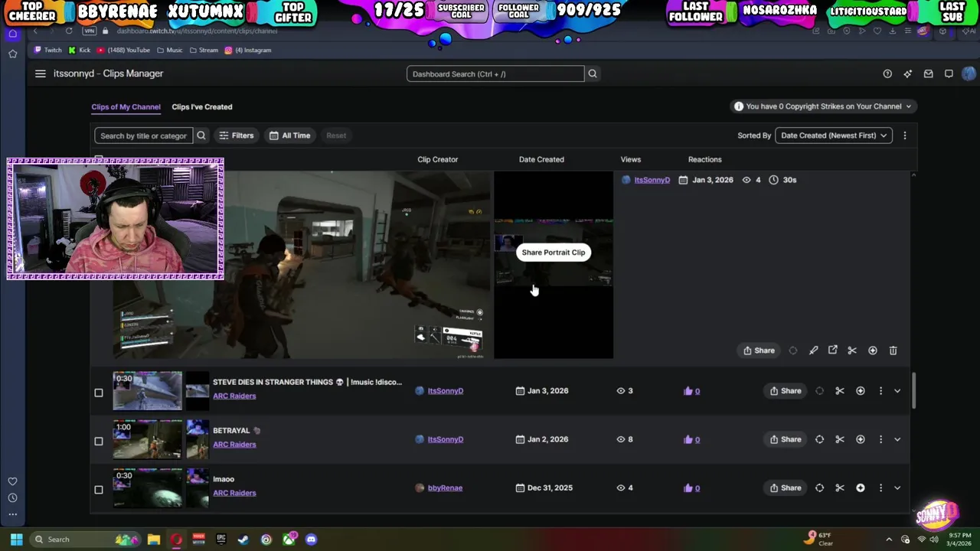The image size is (980, 551).
Task: Expand the BETRAYAL clip row chevron
Action: [897, 439]
